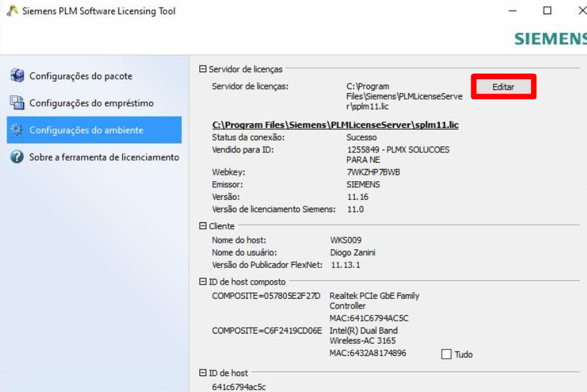Click the Siemens licensing tool title bar icon
Viewport: 587px width, 392px height.
click(x=12, y=11)
